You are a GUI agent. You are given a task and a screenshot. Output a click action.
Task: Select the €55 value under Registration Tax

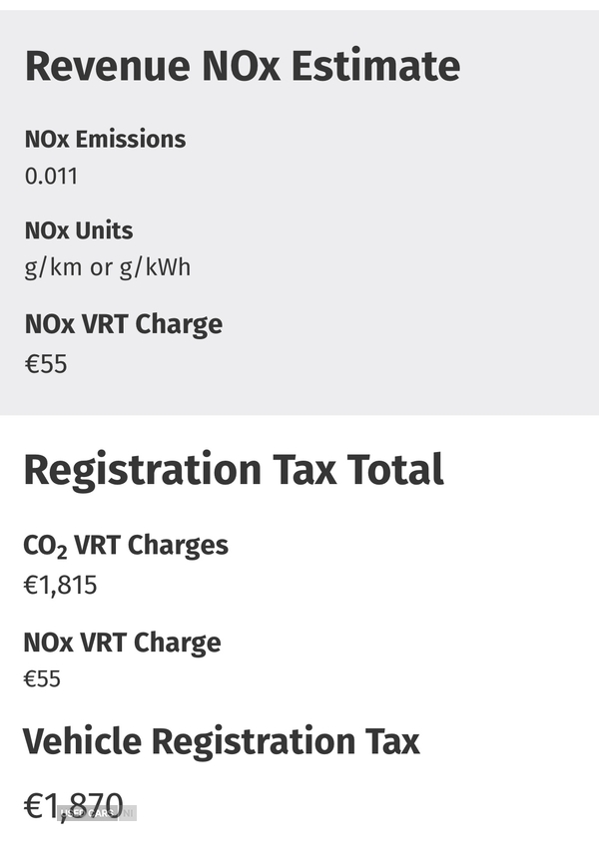click(x=42, y=679)
